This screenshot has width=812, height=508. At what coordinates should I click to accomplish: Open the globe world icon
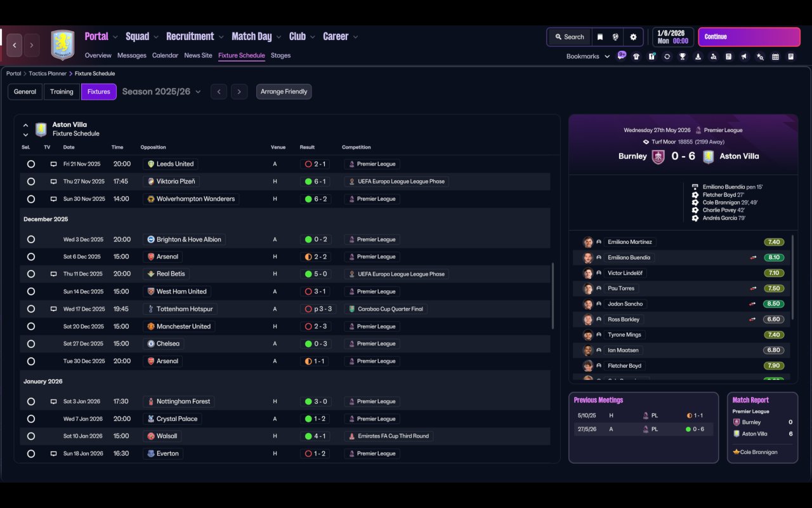[615, 37]
